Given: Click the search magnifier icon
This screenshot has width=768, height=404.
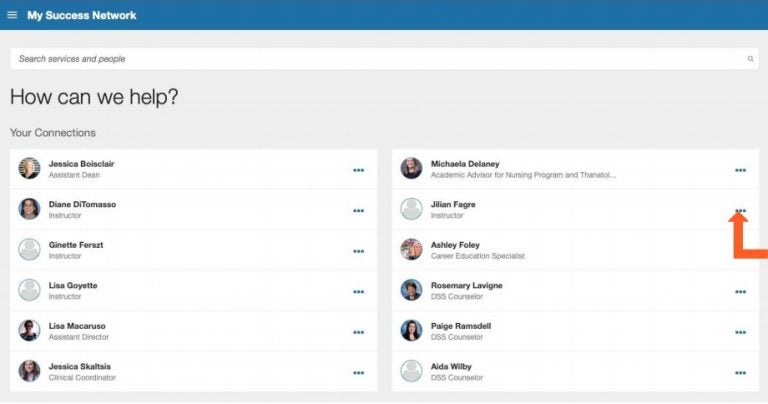Looking at the screenshot, I should [750, 59].
